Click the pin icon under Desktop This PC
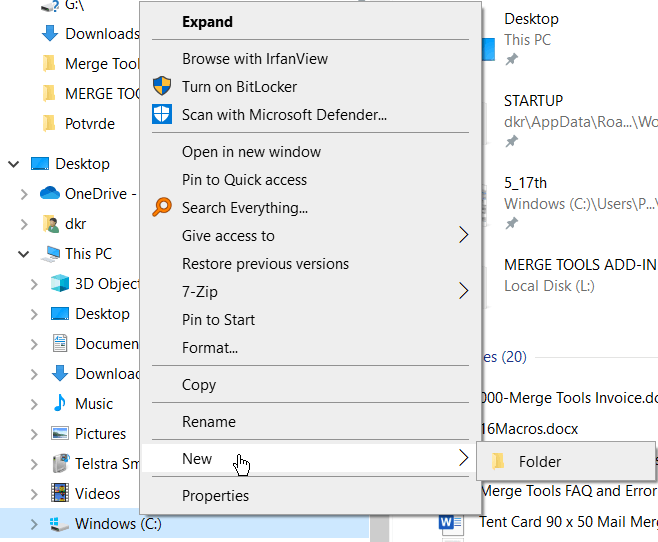Image resolution: width=658 pixels, height=542 pixels. pos(511,60)
